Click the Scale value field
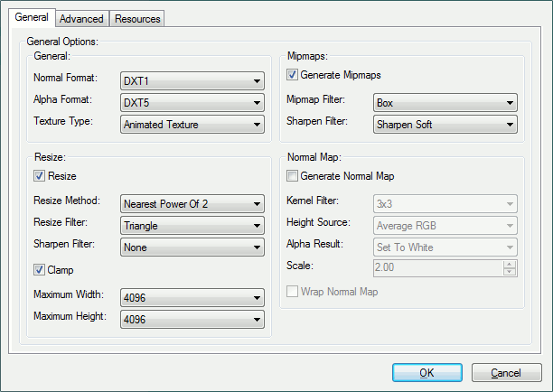 coord(438,268)
